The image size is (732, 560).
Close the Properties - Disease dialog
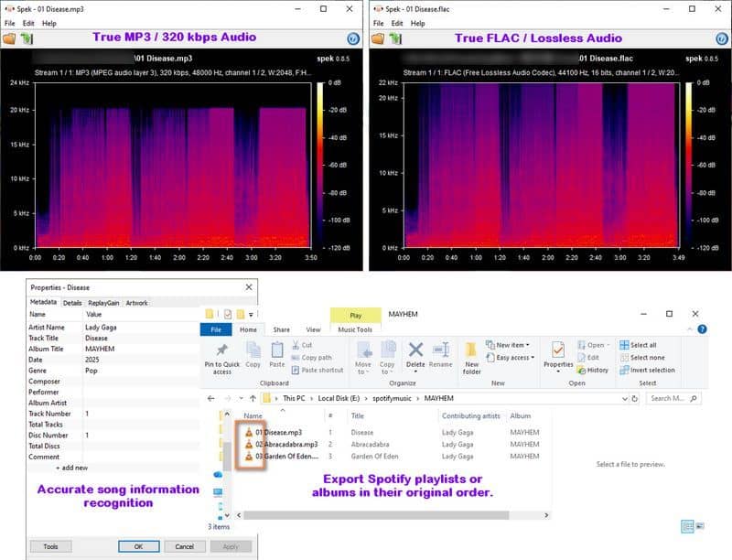pyautogui.click(x=249, y=287)
